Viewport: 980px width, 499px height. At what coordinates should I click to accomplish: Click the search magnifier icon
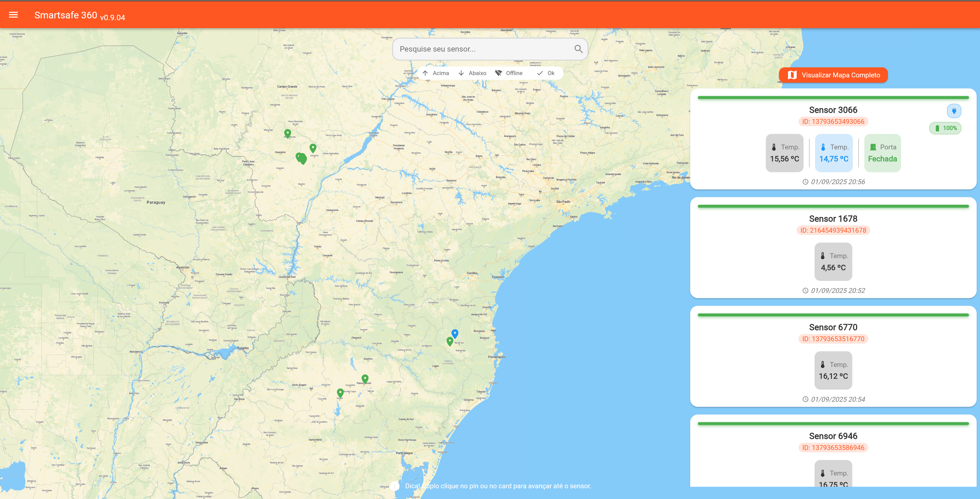578,49
